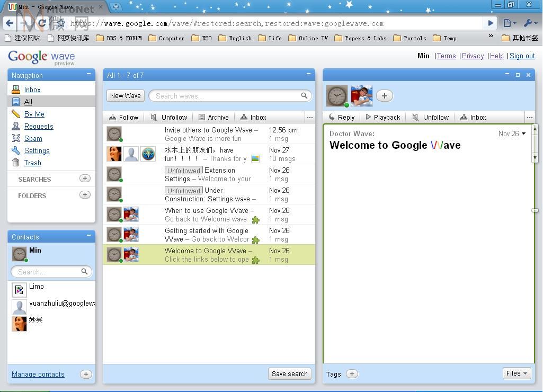Focus the Contacts search field
The image size is (543, 392).
(x=51, y=272)
